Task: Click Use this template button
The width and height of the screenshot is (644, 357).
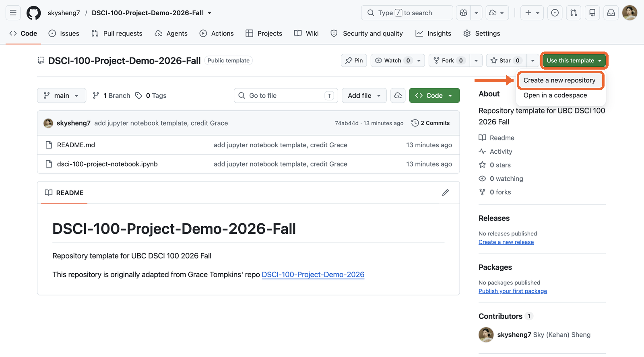Action: [574, 60]
